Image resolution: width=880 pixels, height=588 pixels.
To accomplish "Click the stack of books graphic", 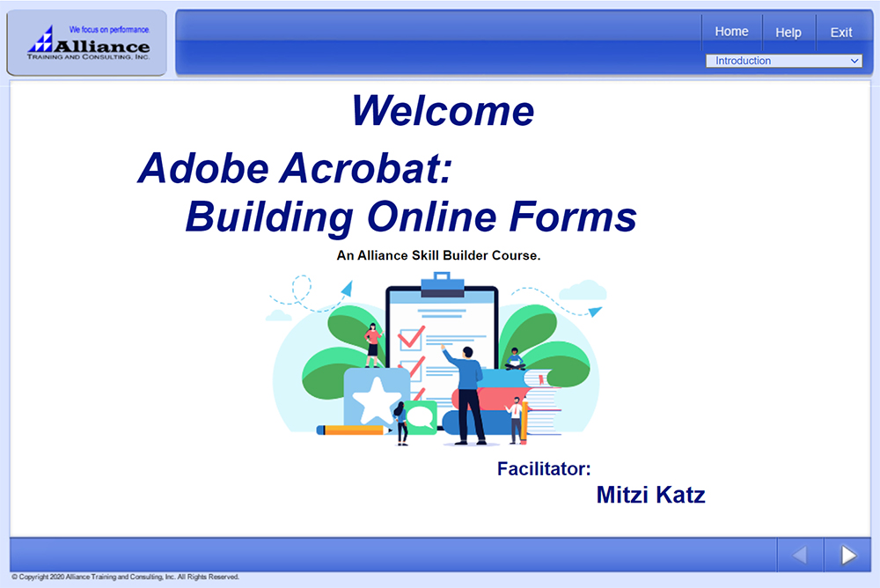I will pos(528,403).
